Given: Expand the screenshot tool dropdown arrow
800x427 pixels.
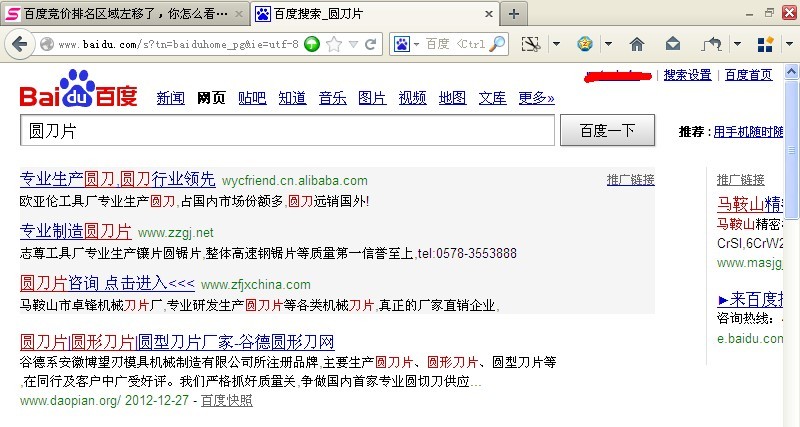Looking at the screenshot, I should pos(556,44).
